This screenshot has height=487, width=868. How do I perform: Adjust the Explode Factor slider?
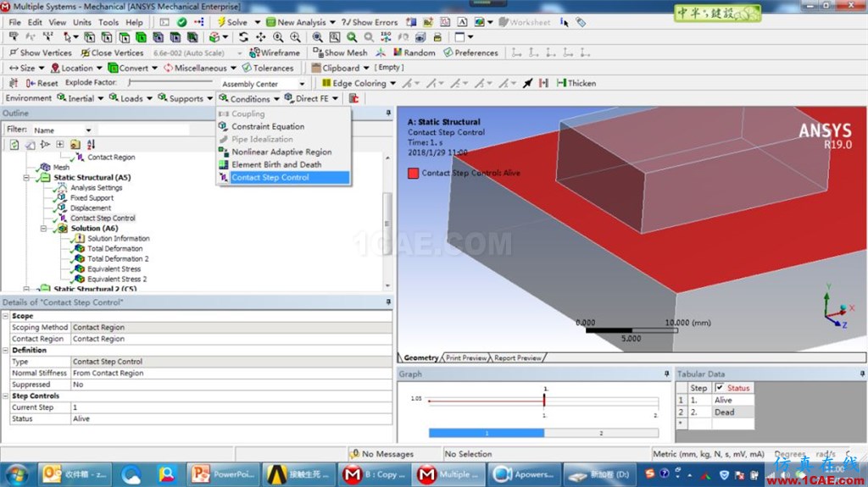tap(170, 82)
